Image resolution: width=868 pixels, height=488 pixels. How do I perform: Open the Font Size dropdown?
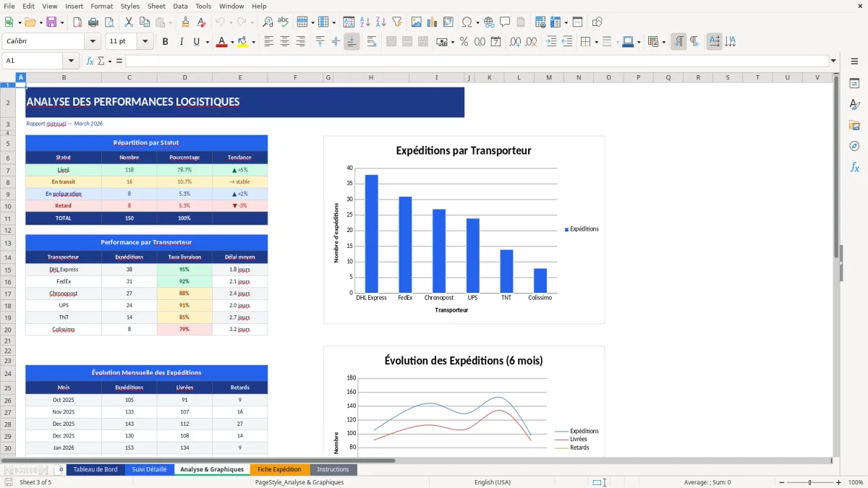(x=145, y=42)
